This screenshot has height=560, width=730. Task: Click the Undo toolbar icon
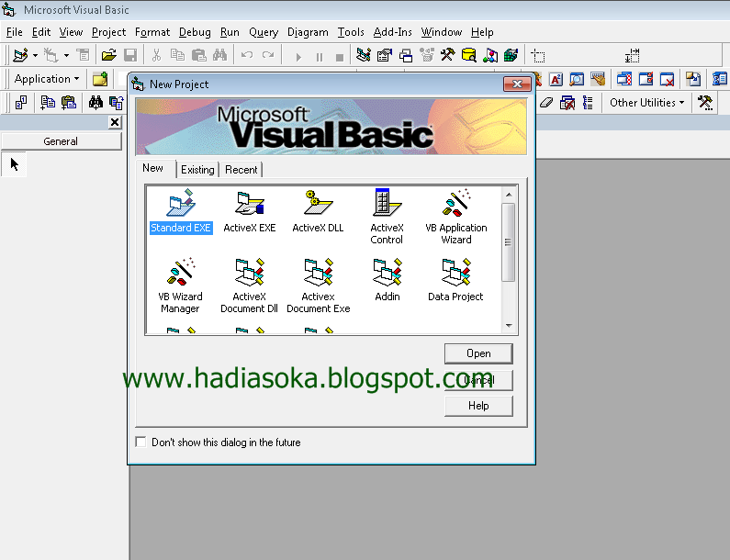pos(247,55)
